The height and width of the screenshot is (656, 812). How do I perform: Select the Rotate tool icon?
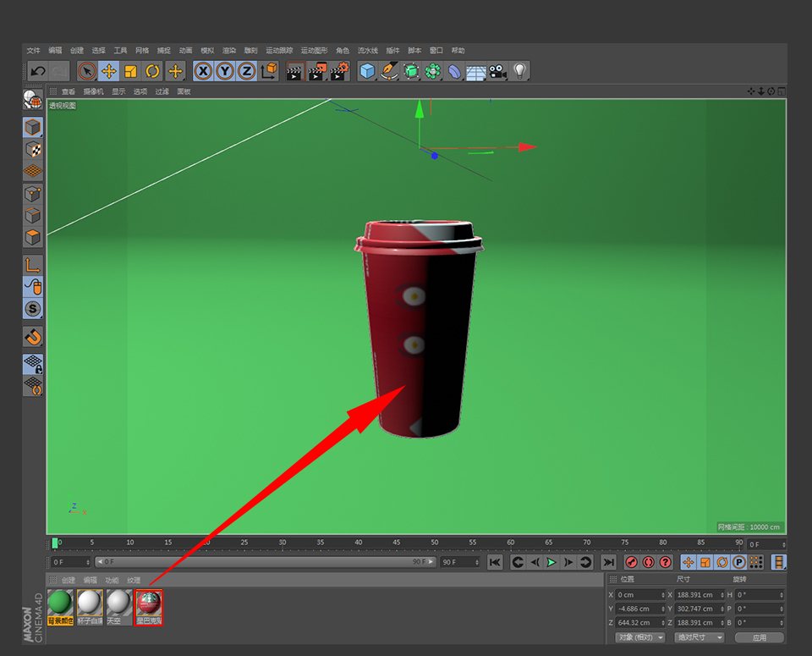[x=153, y=72]
